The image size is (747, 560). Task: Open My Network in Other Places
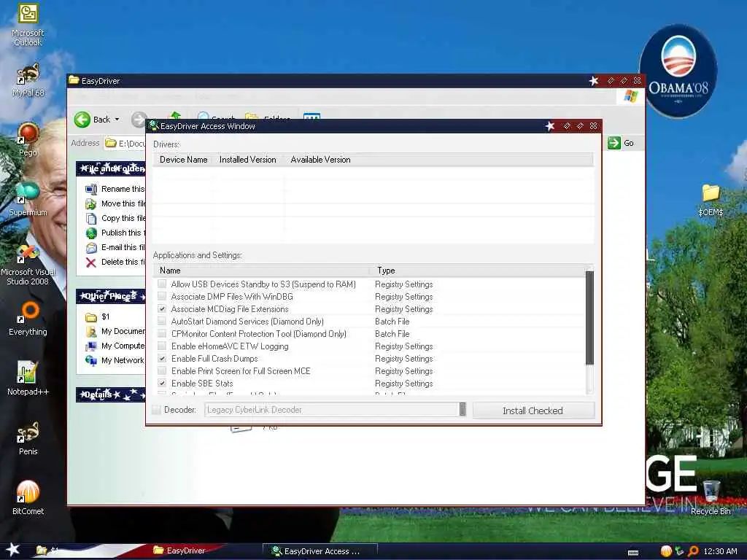point(115,360)
